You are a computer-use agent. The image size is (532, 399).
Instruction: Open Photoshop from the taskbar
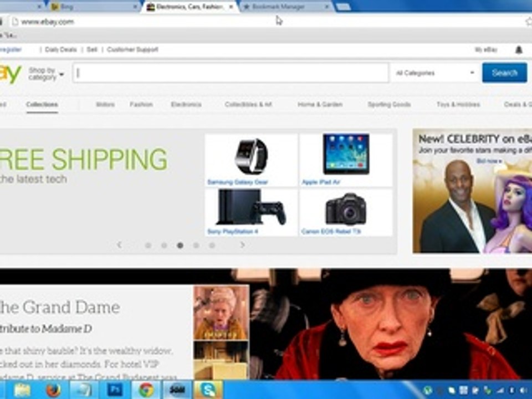[x=115, y=390]
